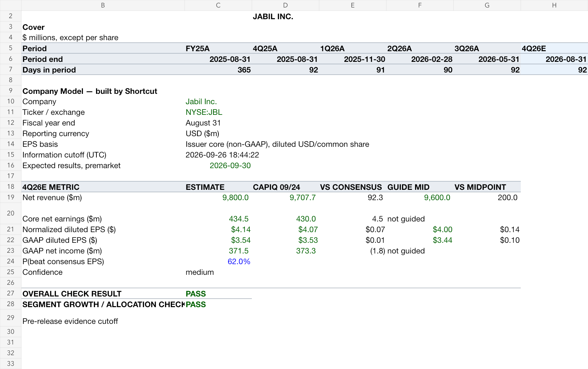Viewport: 588px width, 369px height.
Task: Click days in period 365 cell
Action: coord(218,70)
